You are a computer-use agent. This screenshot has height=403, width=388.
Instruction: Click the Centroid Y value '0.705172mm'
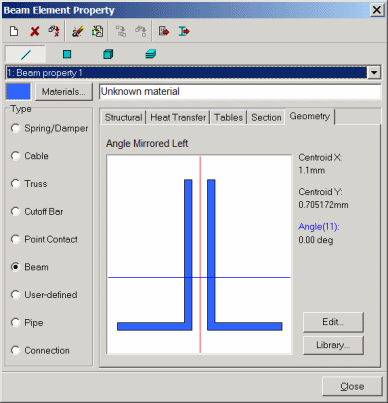(323, 205)
